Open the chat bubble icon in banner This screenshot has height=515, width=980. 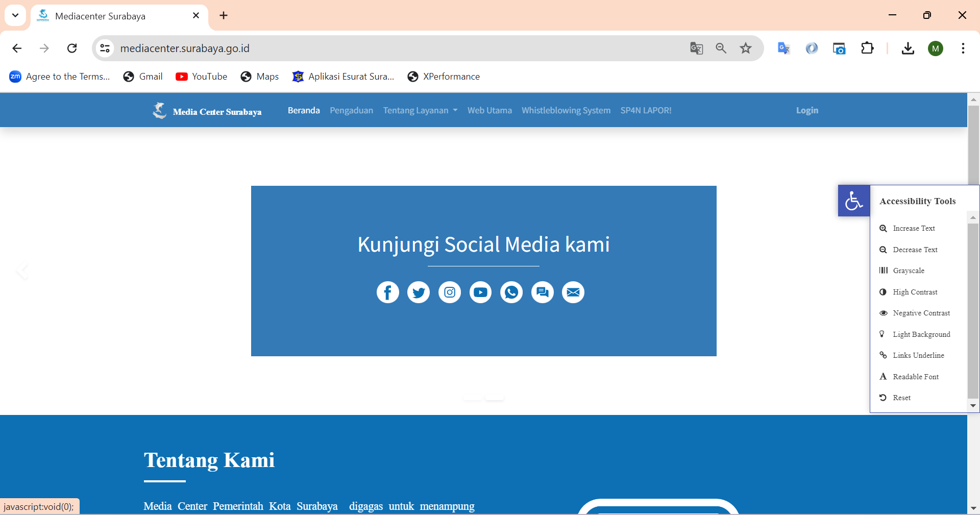543,292
